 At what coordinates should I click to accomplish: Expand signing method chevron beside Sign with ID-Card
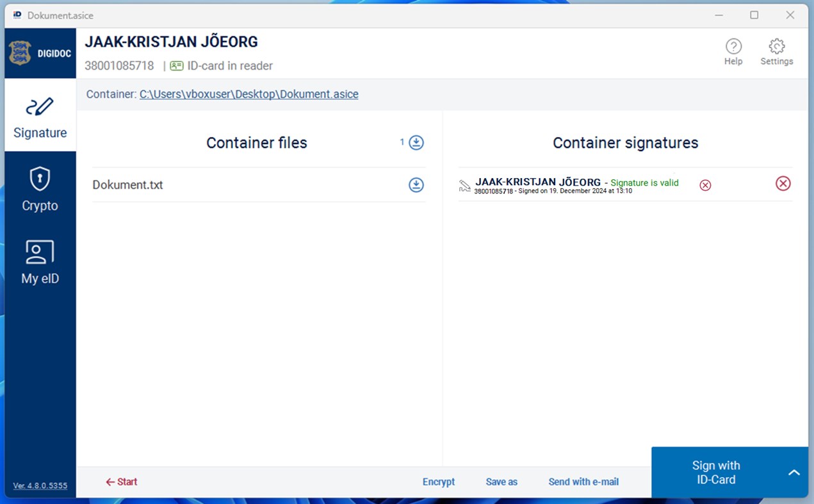[x=794, y=473]
